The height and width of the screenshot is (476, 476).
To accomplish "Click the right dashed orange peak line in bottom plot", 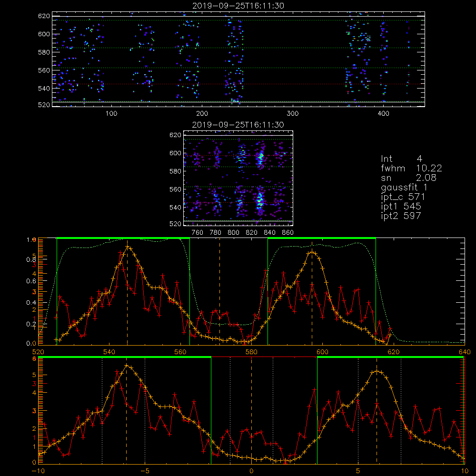I will pos(377,410).
